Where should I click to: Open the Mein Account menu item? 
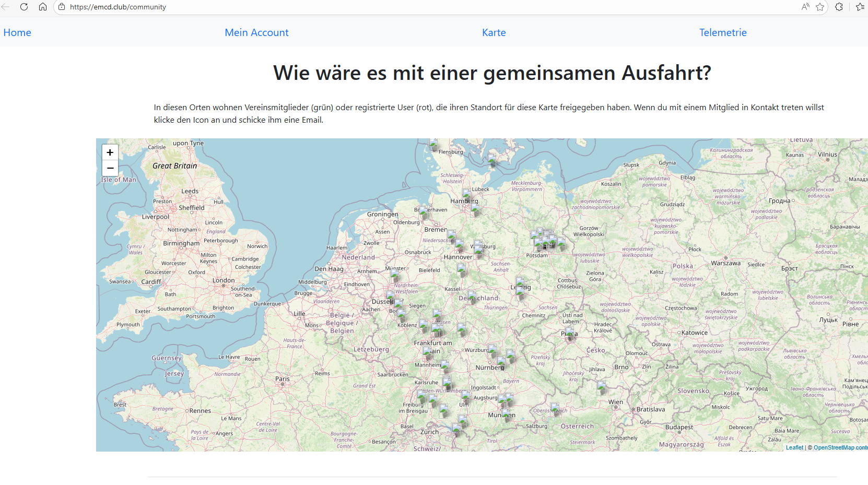click(256, 32)
